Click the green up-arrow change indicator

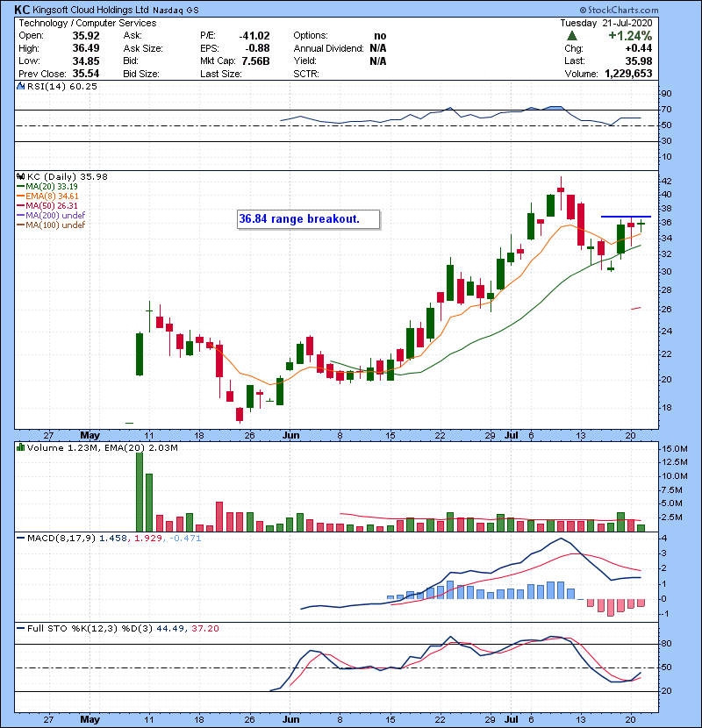click(572, 36)
